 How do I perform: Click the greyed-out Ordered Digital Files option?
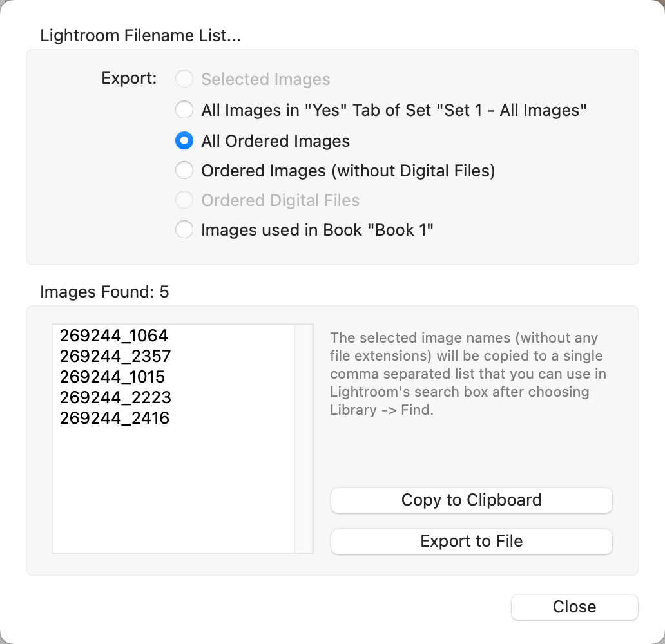click(x=185, y=200)
